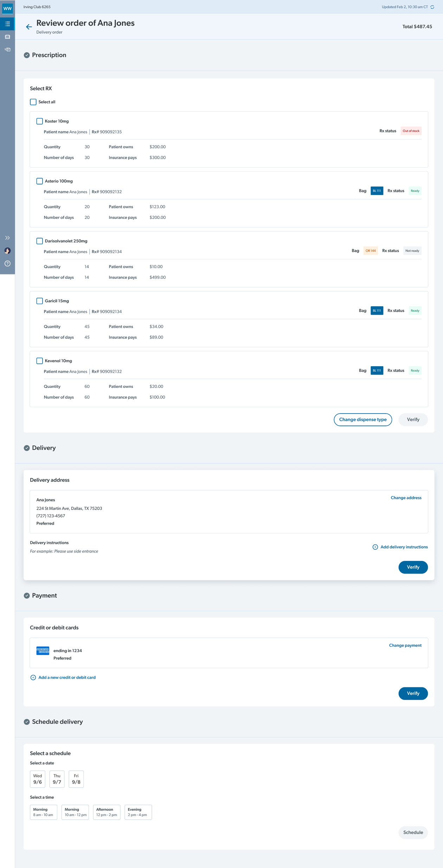This screenshot has height=868, width=443.
Task: Click the WW logo in the sidebar
Action: point(7,8)
